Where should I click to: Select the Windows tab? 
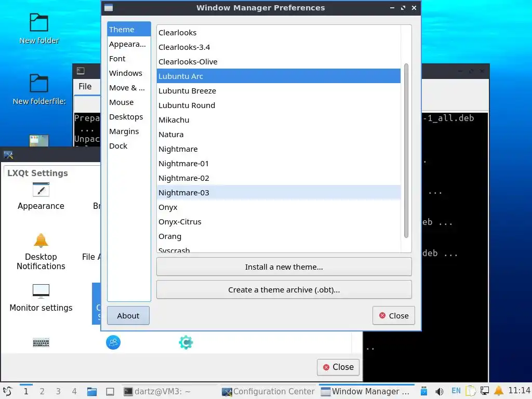(129, 73)
